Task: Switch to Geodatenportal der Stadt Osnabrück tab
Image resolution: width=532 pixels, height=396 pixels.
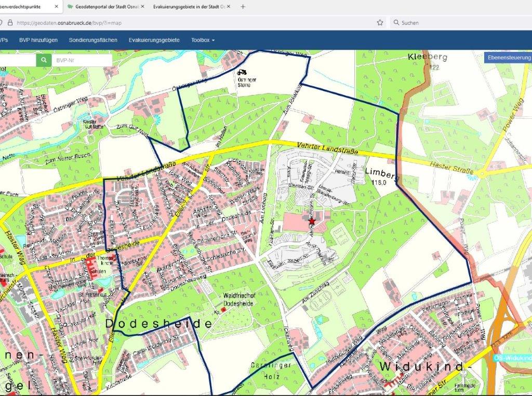Action: tap(105, 6)
